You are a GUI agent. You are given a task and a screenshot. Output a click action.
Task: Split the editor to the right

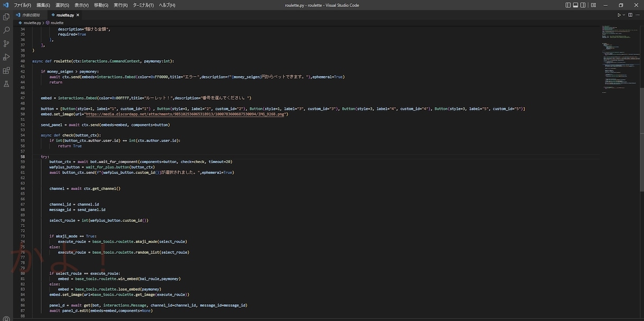630,15
